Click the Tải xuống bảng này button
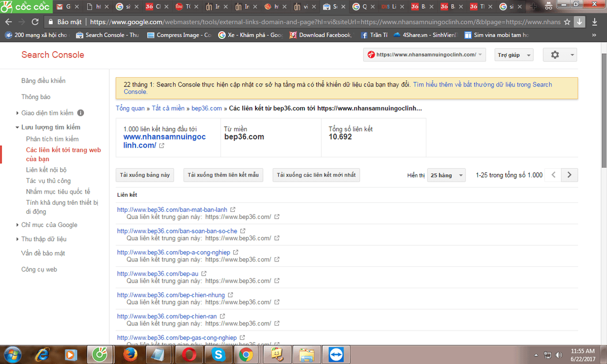This screenshot has width=607, height=364. pos(145,175)
